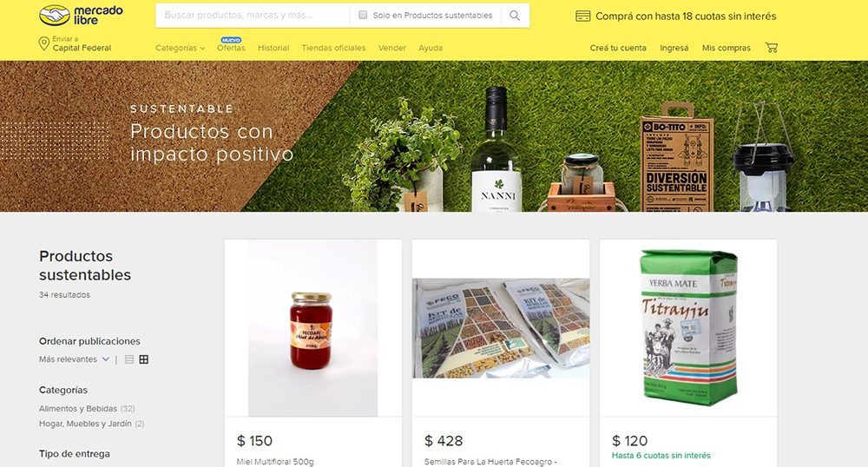868x467 pixels.
Task: Open Mis compras link
Action: pyautogui.click(x=727, y=48)
